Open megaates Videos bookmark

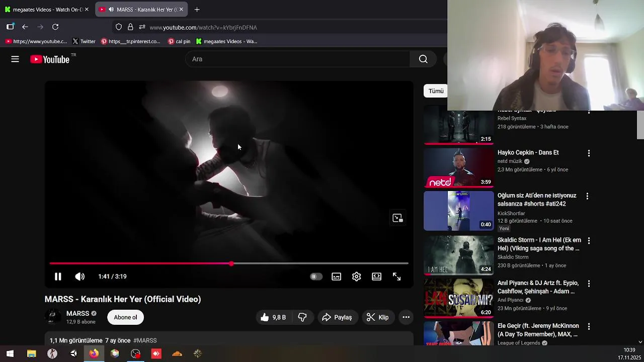[226, 41]
